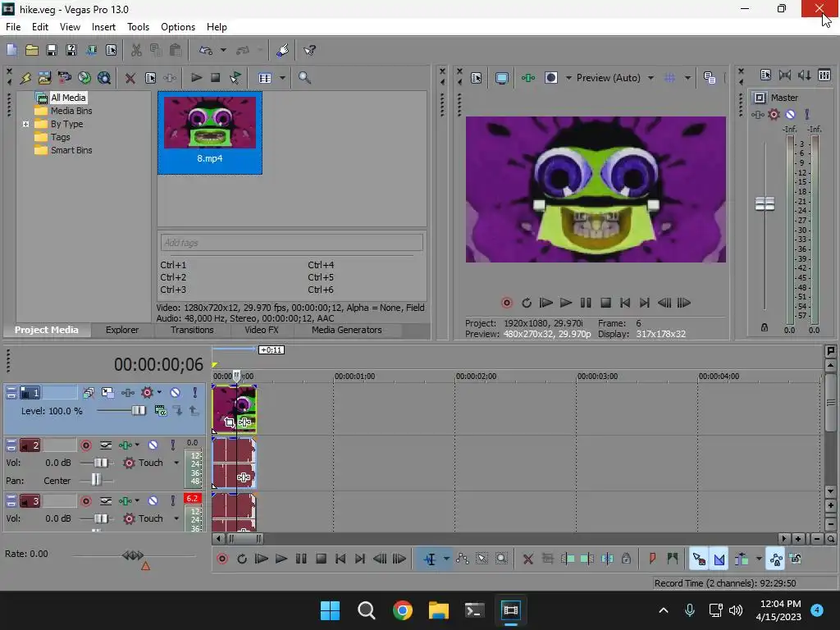This screenshot has width=840, height=630.
Task: Solo video track 1 with exclamation icon
Action: [194, 393]
